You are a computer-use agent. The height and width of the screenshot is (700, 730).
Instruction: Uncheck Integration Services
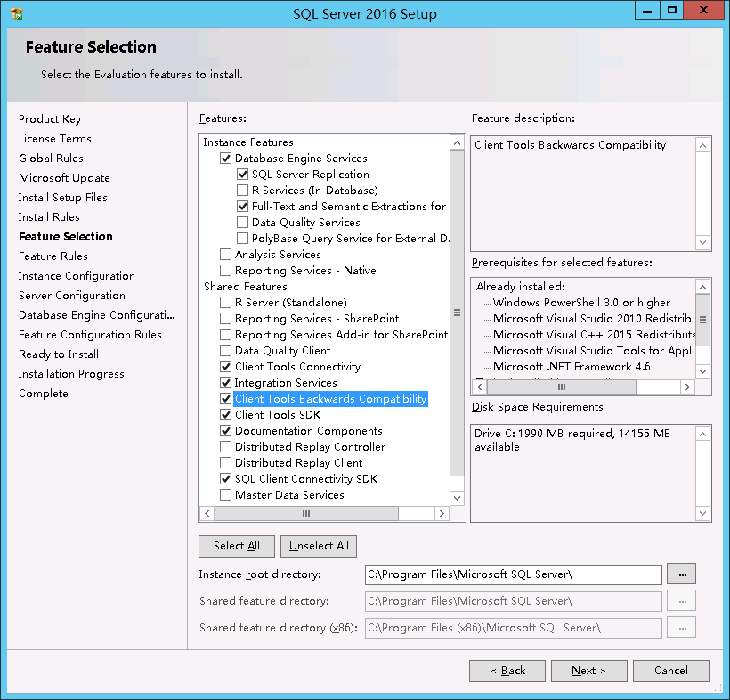(x=226, y=383)
